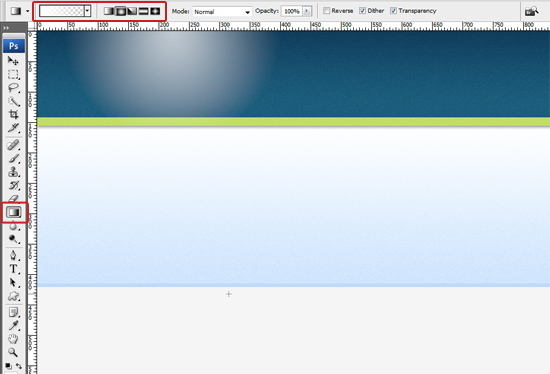Toggle the Transparency checkbox
Viewport: 550px width, 374px height.
(394, 11)
